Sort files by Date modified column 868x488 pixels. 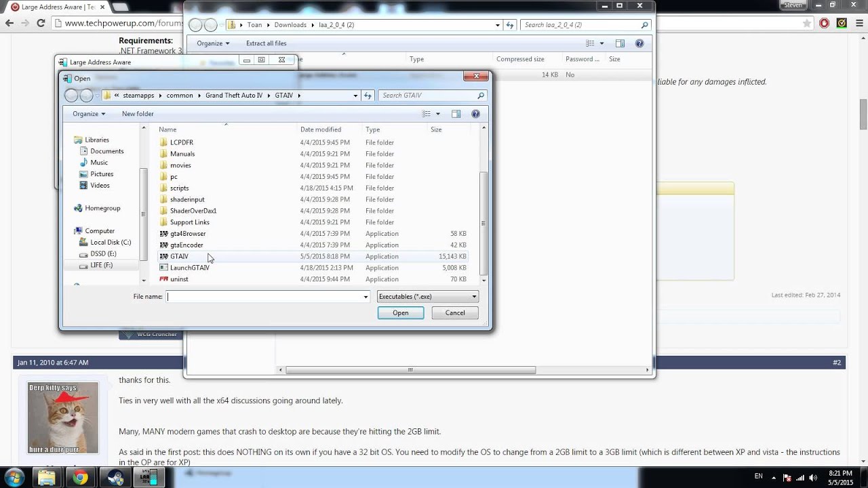321,129
